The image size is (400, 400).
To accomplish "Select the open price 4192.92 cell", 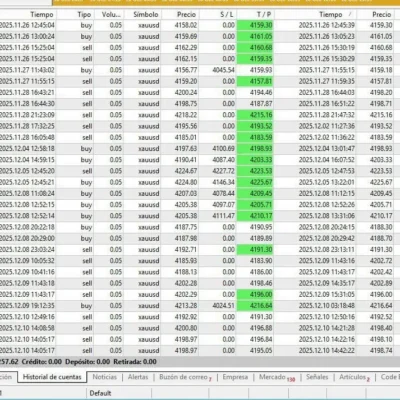I will (186, 317).
